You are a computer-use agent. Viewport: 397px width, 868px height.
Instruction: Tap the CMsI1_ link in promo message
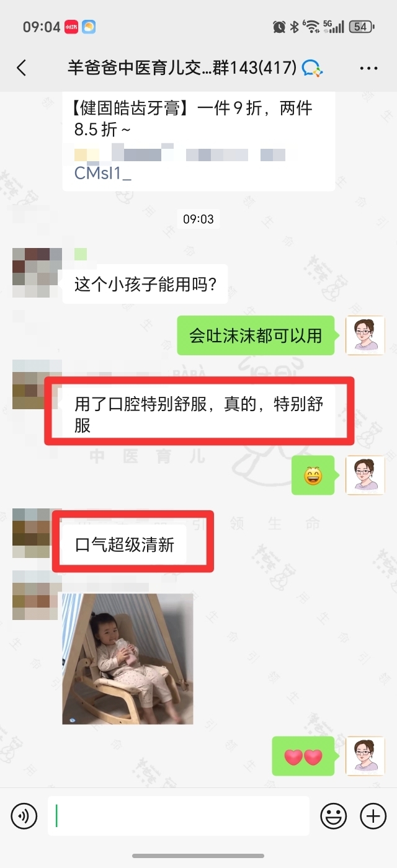[x=103, y=173]
